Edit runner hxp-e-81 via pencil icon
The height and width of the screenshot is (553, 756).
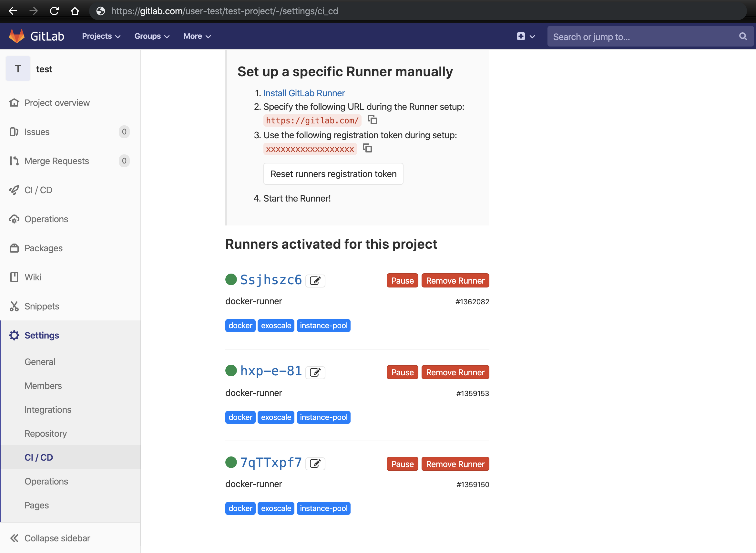(315, 372)
